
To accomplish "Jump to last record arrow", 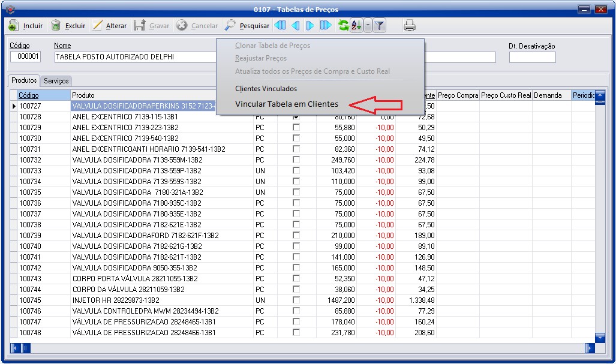I will tap(325, 26).
